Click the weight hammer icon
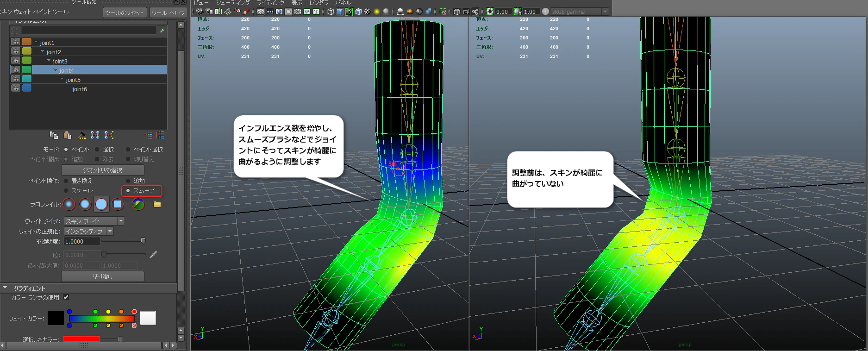Screen dimensions: 868x351 pos(81,135)
